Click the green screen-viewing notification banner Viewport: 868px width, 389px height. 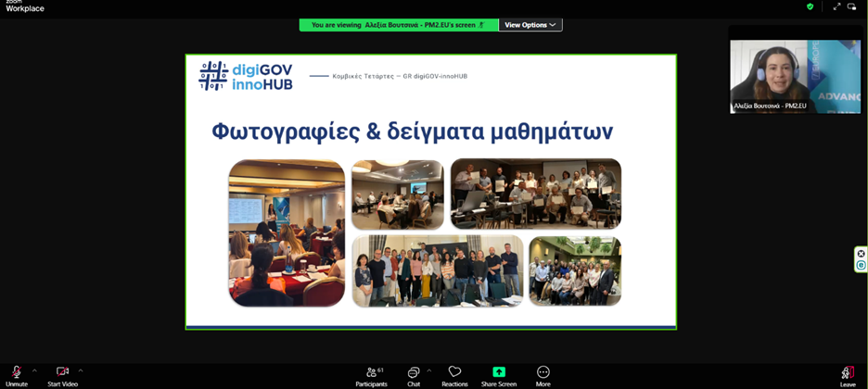coord(399,25)
